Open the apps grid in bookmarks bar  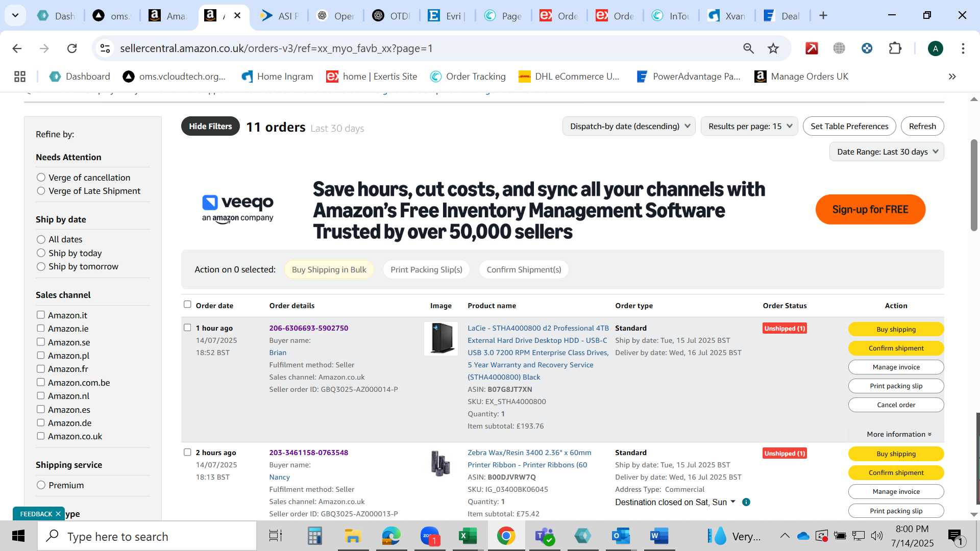[x=20, y=77]
